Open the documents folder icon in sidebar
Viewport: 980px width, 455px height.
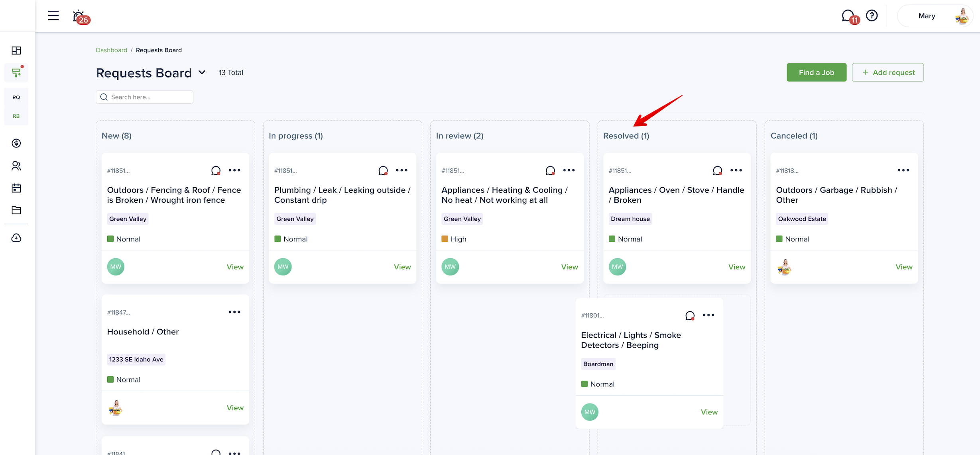pyautogui.click(x=16, y=210)
